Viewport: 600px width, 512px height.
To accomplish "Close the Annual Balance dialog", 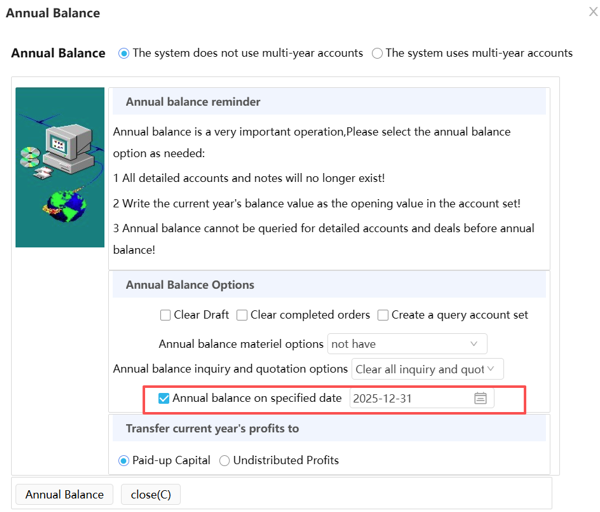I will click(592, 12).
